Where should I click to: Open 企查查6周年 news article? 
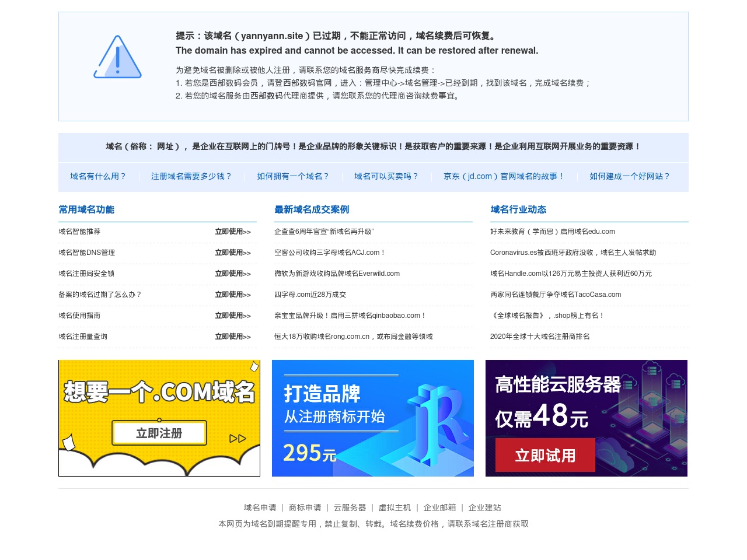click(324, 232)
